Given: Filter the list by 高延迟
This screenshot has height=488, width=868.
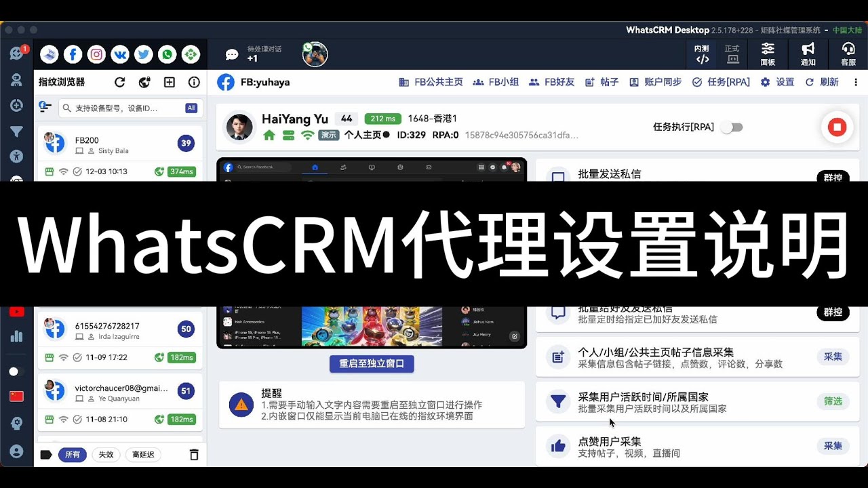Looking at the screenshot, I should (x=143, y=455).
